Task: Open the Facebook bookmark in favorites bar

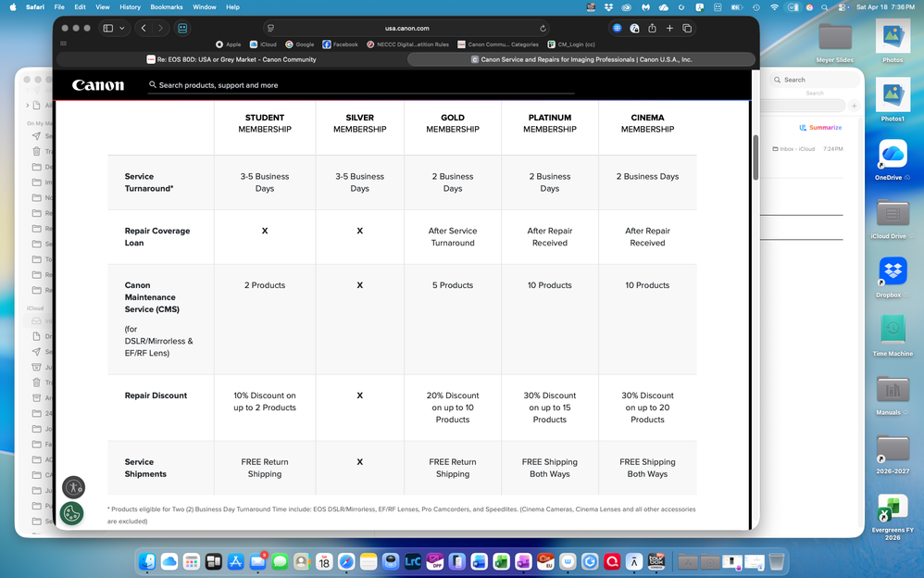Action: tap(340, 44)
